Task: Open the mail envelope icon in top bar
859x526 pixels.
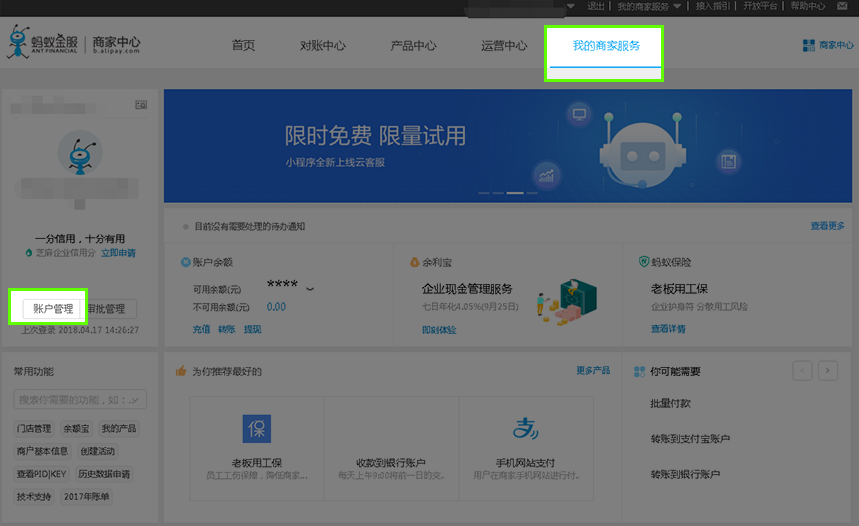Action: click(x=842, y=6)
